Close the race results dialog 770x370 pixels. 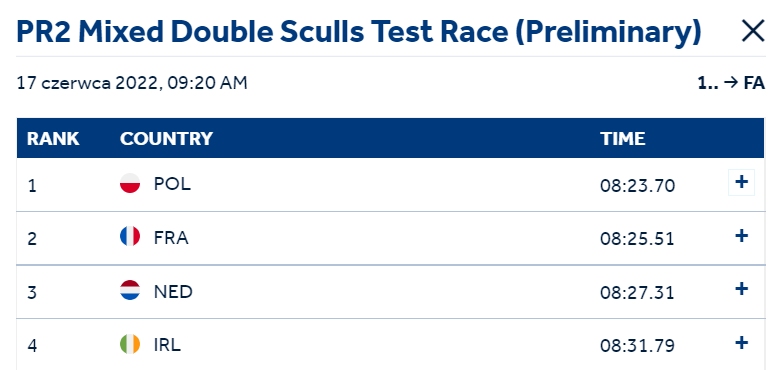point(752,31)
